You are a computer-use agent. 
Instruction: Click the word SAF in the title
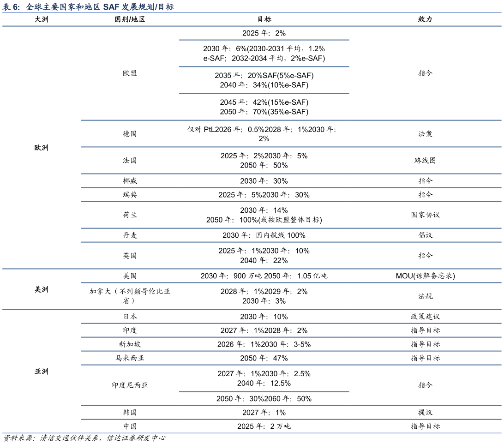click(111, 7)
